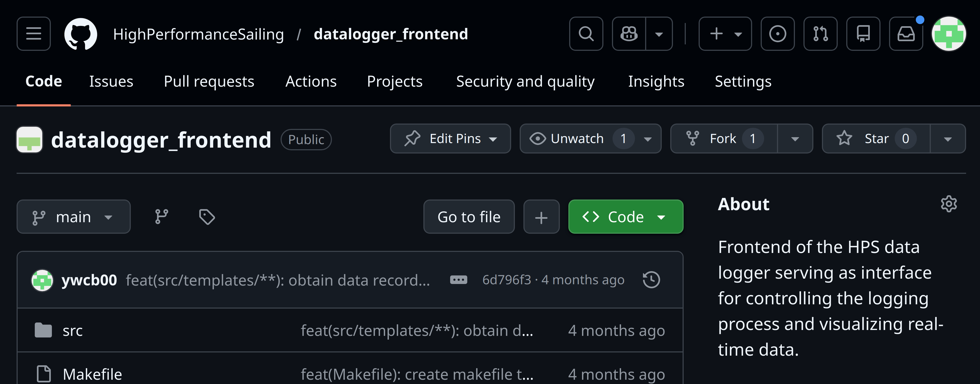Open the main branch selector dropdown

tap(74, 217)
